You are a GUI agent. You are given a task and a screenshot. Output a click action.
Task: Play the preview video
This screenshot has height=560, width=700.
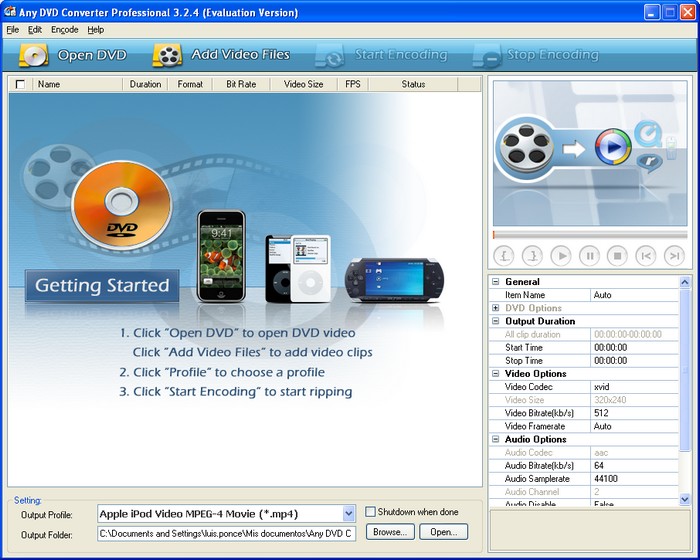tap(561, 256)
